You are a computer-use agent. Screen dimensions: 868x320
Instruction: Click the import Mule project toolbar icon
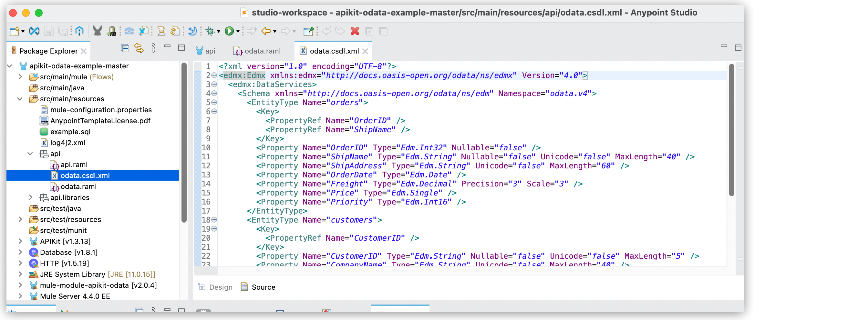[144, 31]
